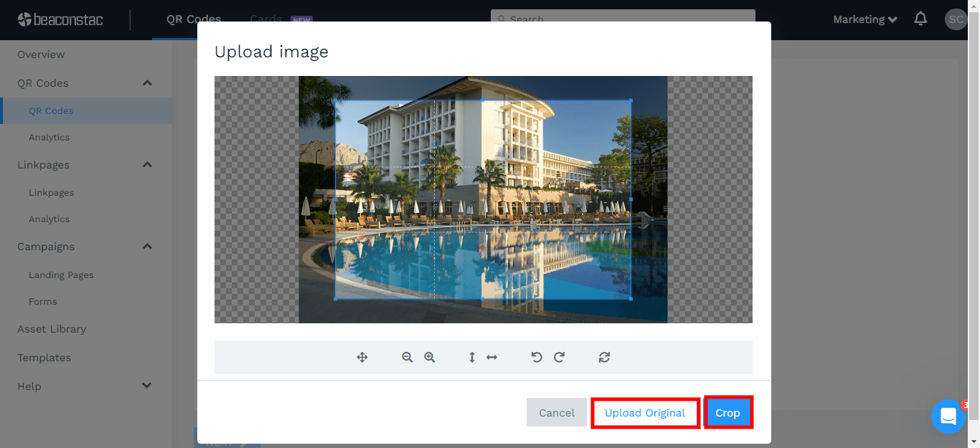Click the zoom in icon
Image resolution: width=980 pixels, height=448 pixels.
click(429, 357)
